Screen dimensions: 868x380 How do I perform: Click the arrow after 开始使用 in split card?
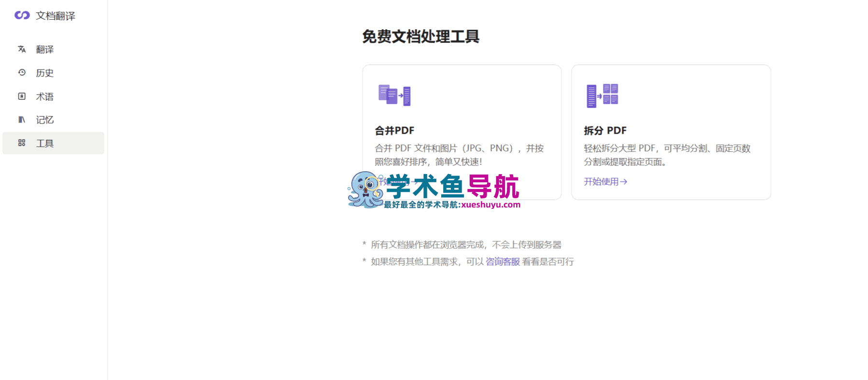[624, 182]
